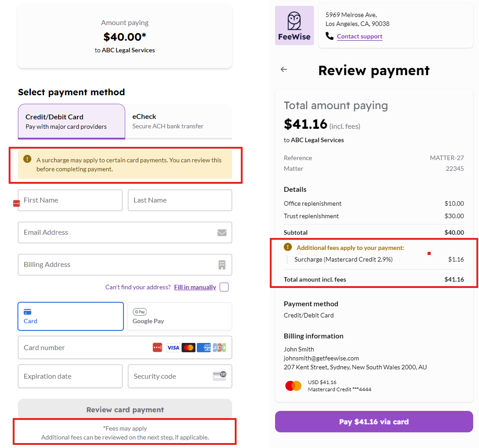Image resolution: width=479 pixels, height=448 pixels.
Task: Click the CVC card icon in Security code
Action: coord(219,376)
